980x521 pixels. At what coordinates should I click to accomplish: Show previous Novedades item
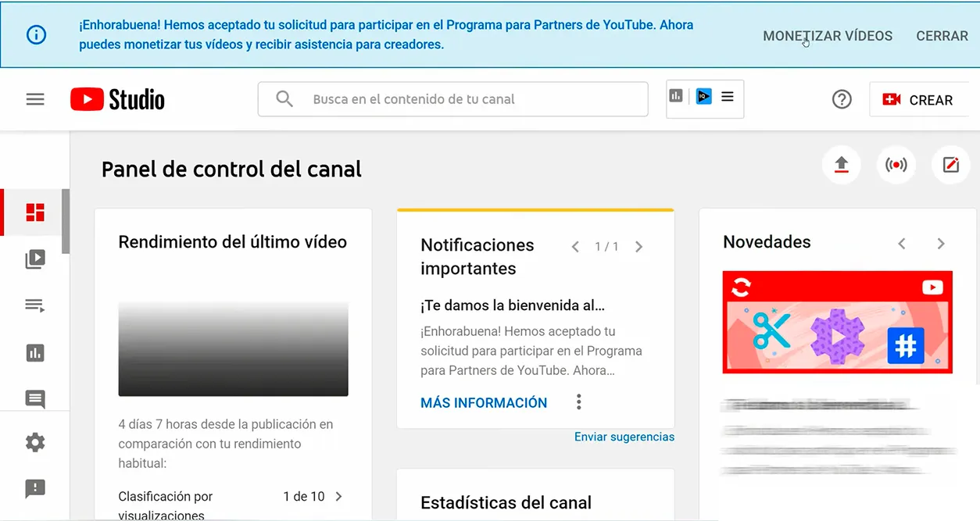coord(902,244)
